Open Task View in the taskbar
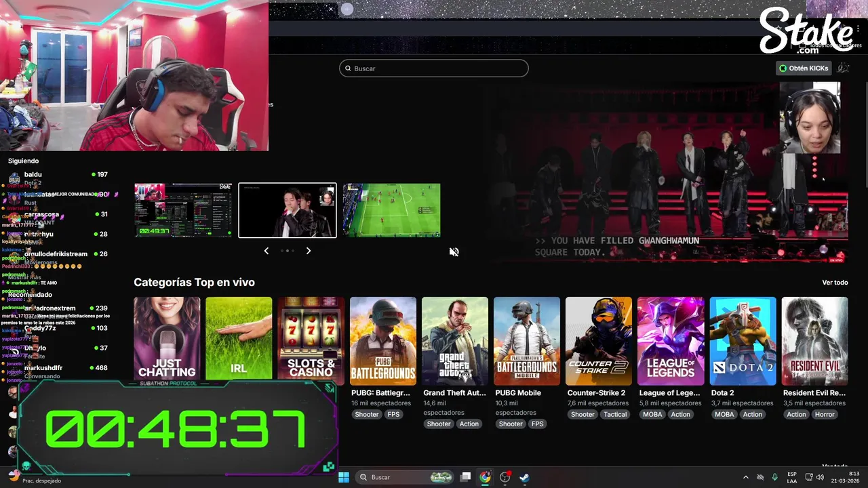Screen dimensions: 868x488 coord(465,477)
